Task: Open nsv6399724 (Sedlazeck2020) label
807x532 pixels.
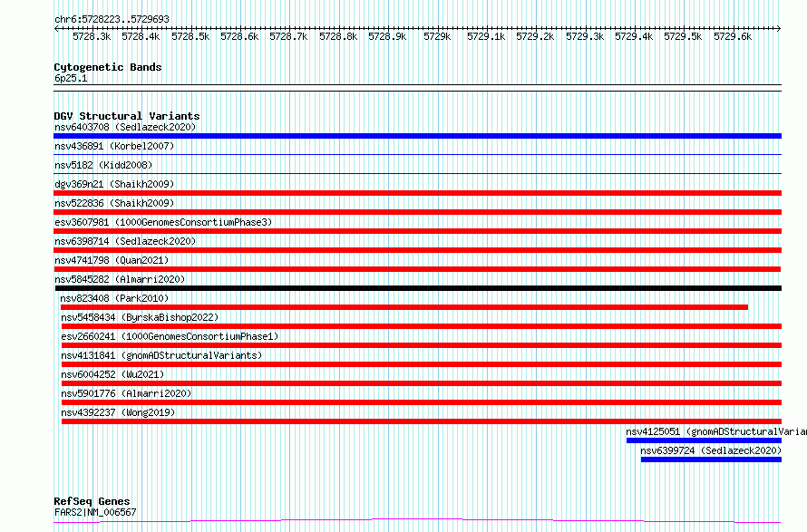Action: tap(711, 450)
